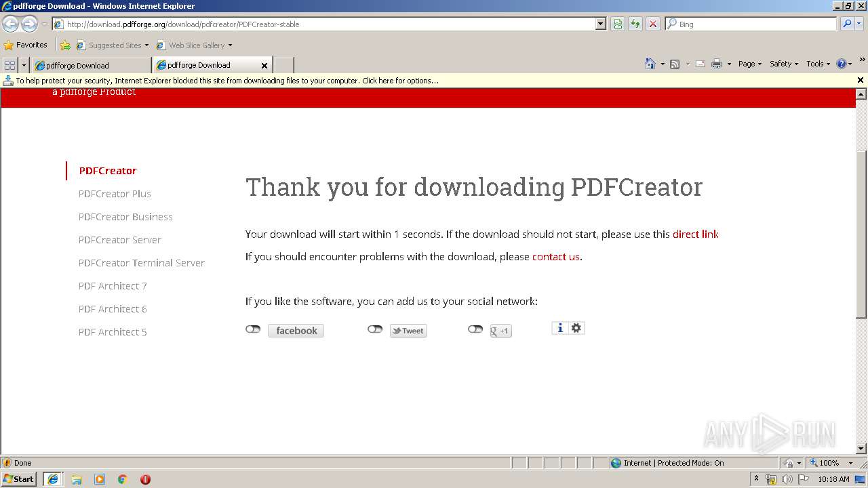Open PDF Architect 6 sidebar link

113,309
